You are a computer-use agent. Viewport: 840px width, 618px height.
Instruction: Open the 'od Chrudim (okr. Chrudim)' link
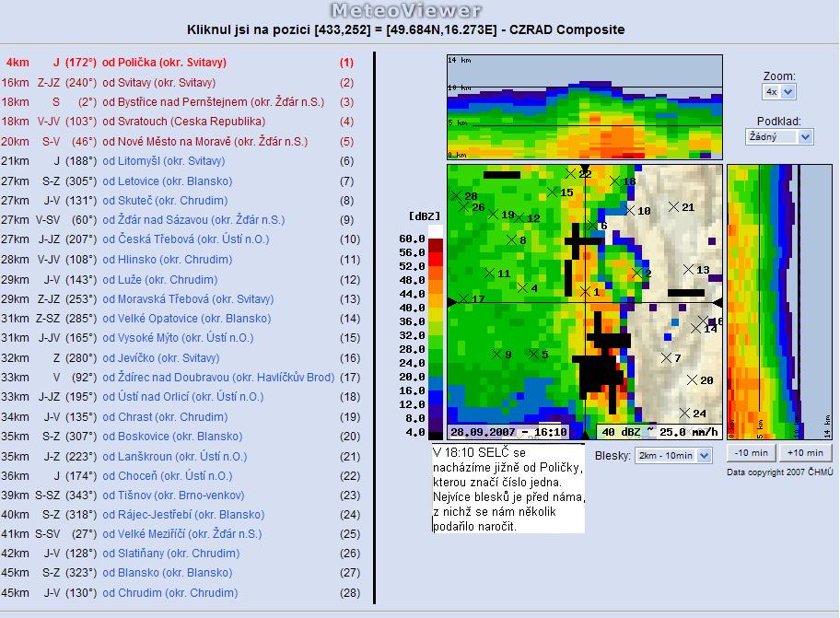(x=170, y=592)
